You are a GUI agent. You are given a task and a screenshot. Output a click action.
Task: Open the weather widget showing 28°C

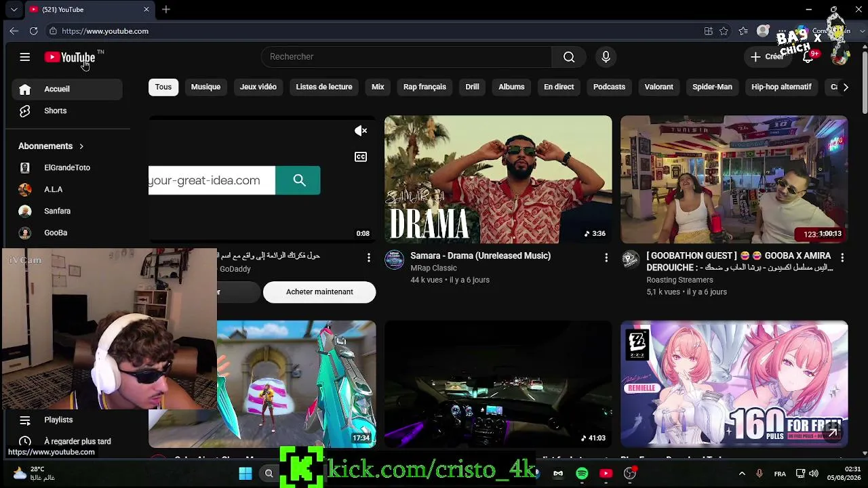33,473
